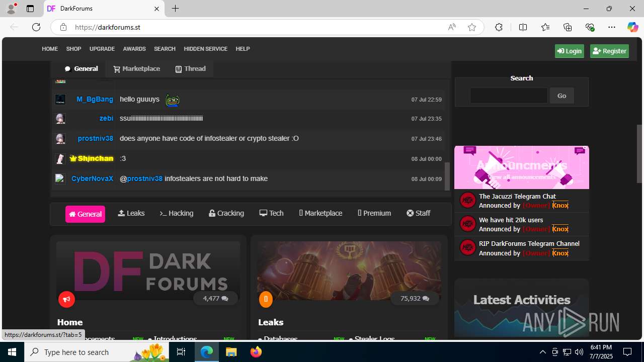View site information lock icon
The width and height of the screenshot is (644, 362).
63,27
